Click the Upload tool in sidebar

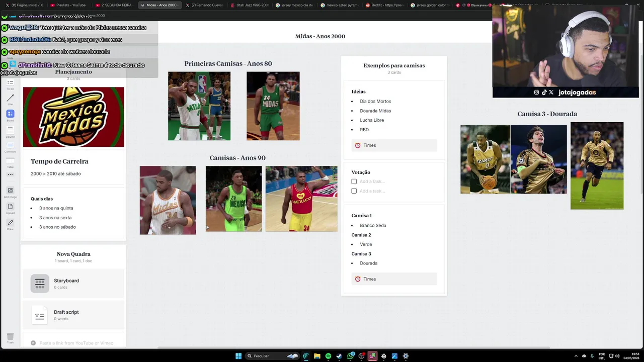(10, 208)
